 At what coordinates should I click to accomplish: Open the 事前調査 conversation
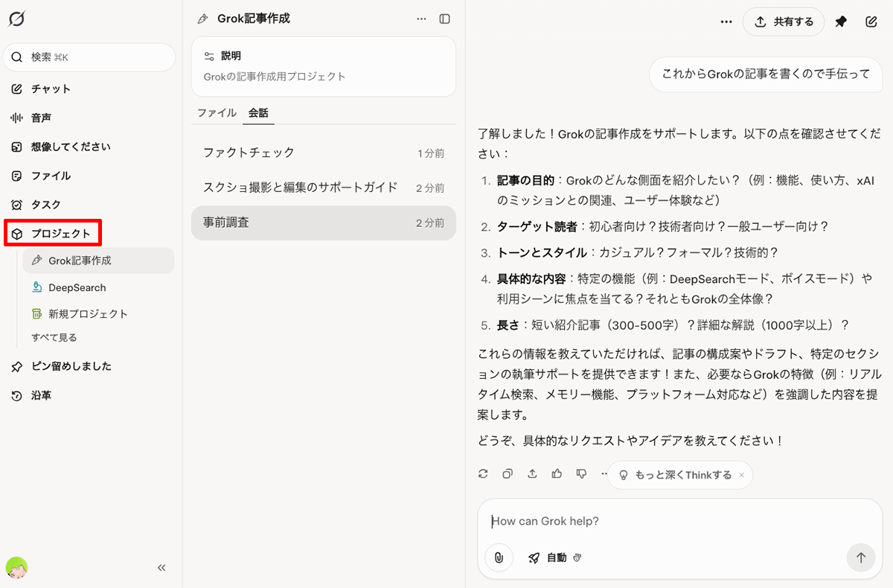click(324, 223)
